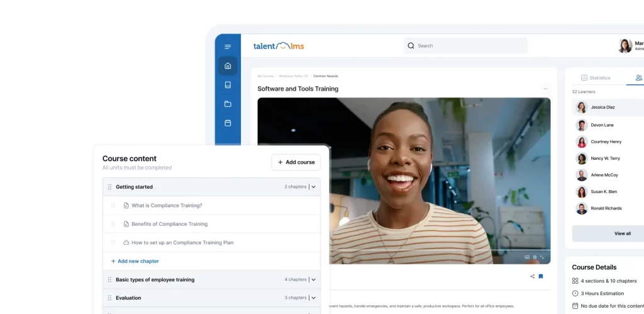This screenshot has height=314, width=644.
Task: Click the clock icon beside 3 Hours Estimation
Action: coord(575,293)
